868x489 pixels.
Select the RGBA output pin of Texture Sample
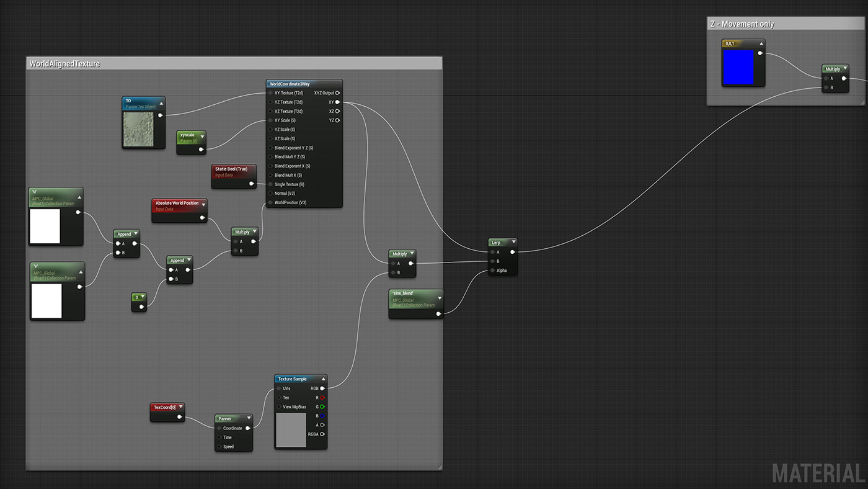(x=322, y=434)
